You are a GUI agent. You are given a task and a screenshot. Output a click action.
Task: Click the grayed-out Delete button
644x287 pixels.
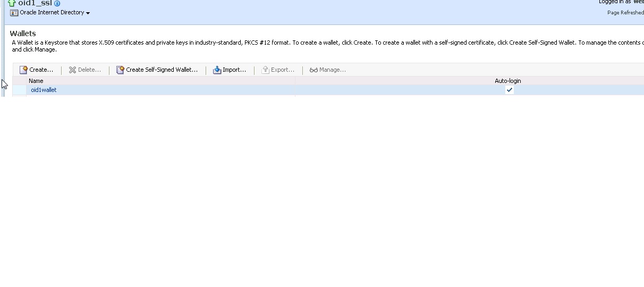84,70
